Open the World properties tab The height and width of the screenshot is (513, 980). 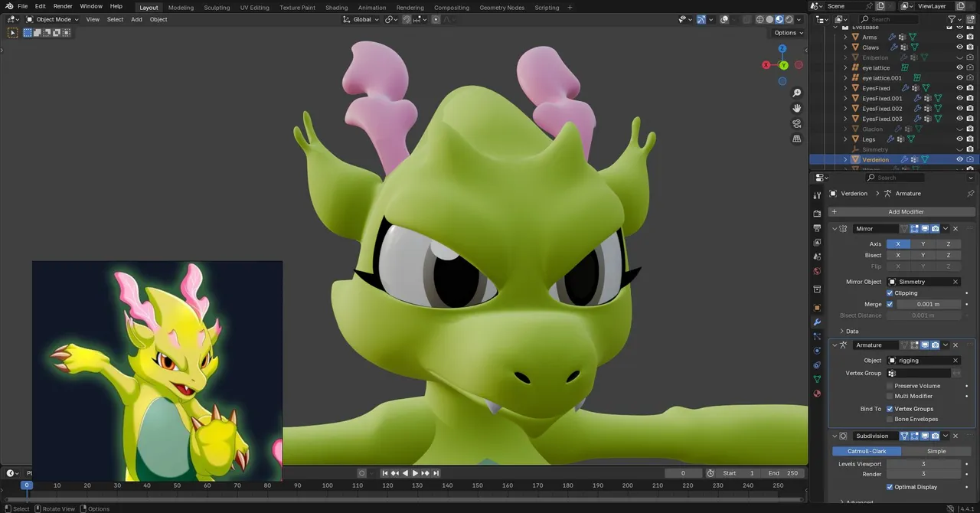[817, 271]
